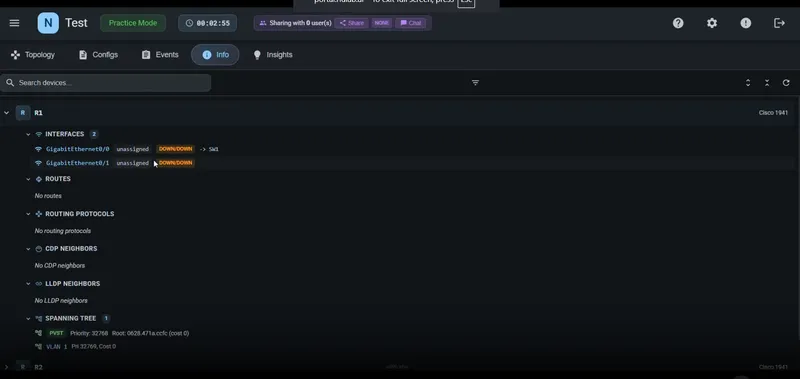Click the refresh icon

[786, 83]
